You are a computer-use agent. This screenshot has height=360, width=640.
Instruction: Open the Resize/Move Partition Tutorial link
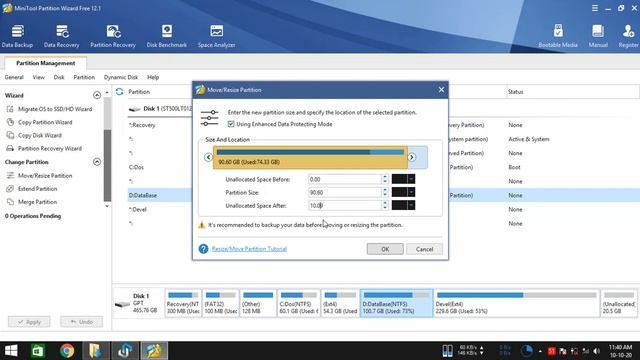(249, 249)
